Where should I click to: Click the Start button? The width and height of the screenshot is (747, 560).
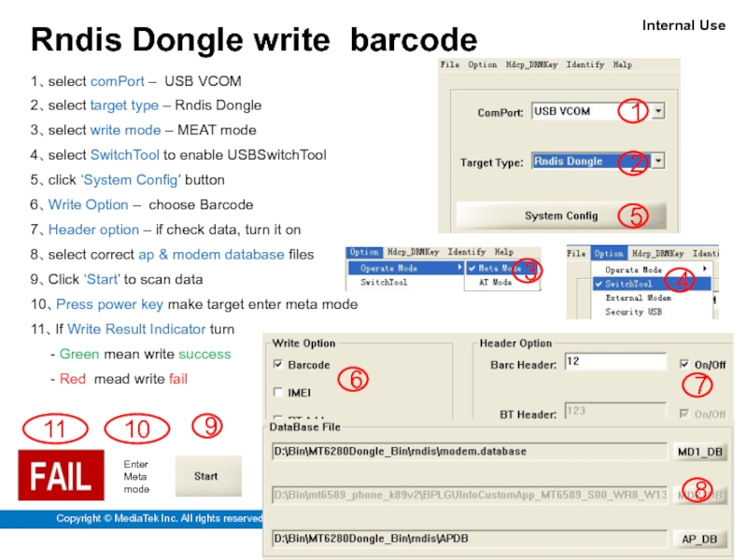[208, 476]
